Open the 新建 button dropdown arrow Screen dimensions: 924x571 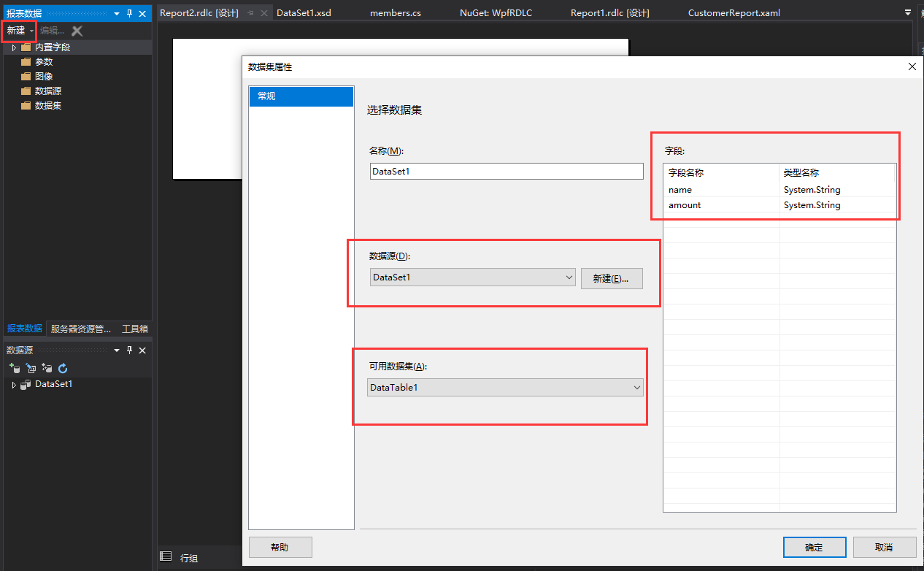pyautogui.click(x=31, y=31)
